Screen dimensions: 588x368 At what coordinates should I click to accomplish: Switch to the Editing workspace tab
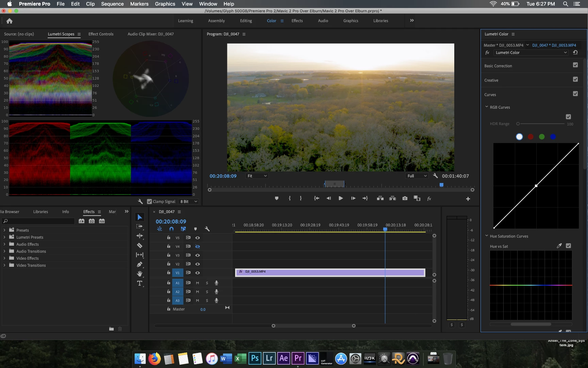point(246,21)
